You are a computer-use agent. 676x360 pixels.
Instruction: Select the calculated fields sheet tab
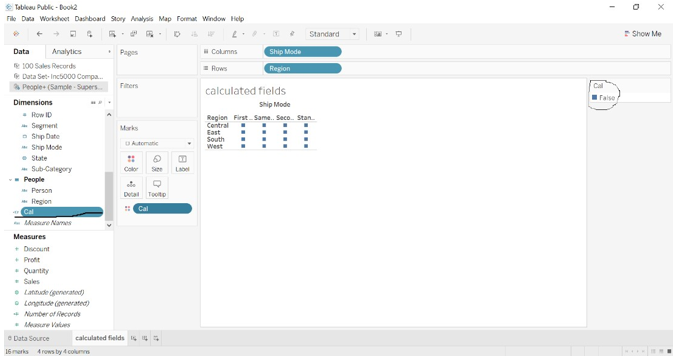pos(100,338)
